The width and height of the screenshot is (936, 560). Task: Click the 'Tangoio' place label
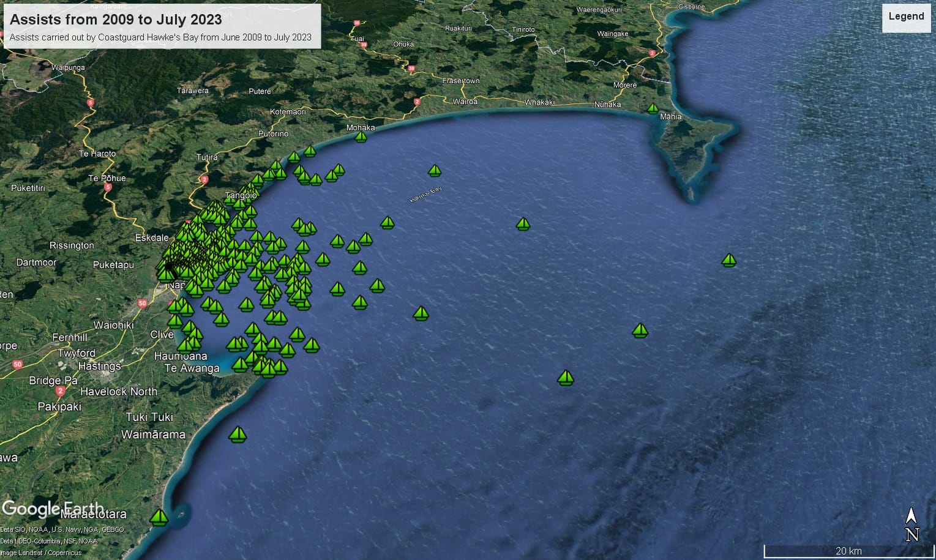241,196
